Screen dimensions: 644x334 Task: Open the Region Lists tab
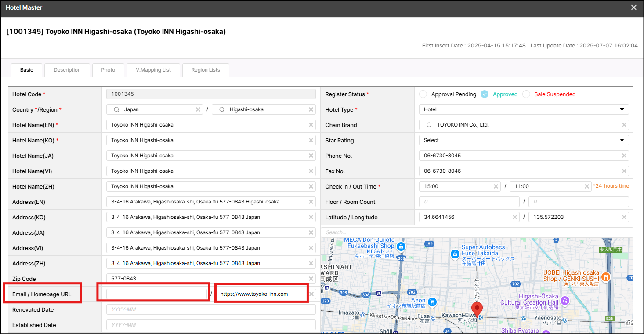206,70
